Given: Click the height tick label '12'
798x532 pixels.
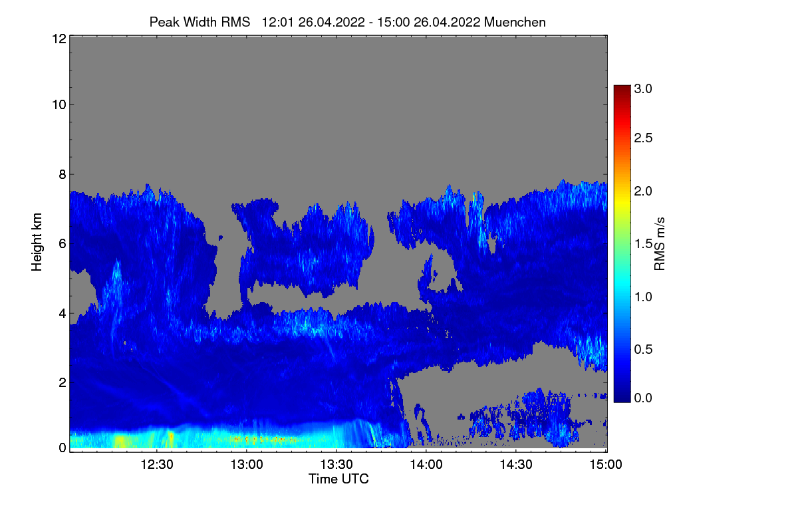Looking at the screenshot, I should click(58, 39).
